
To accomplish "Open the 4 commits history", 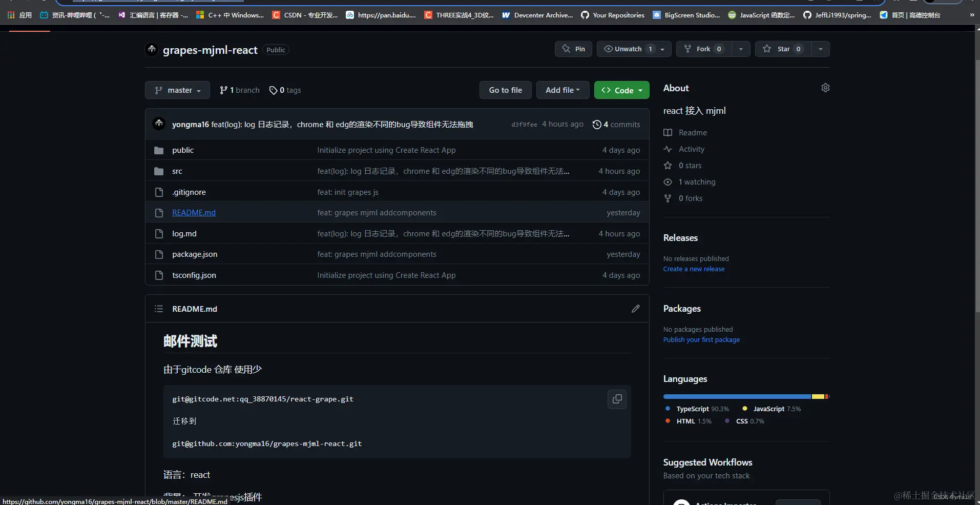I will (616, 125).
